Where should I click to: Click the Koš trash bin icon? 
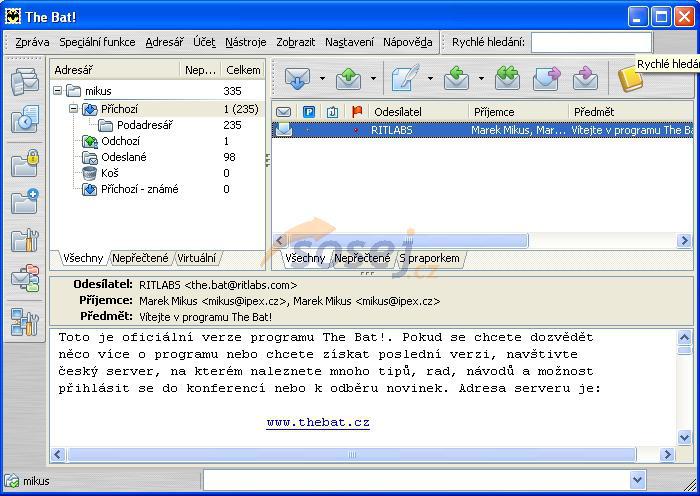point(89,173)
